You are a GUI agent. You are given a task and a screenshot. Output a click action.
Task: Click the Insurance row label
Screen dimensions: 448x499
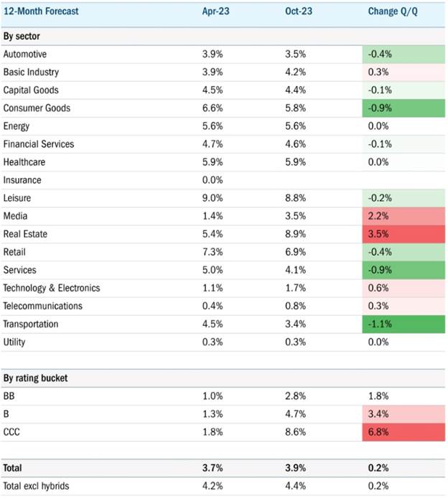tap(22, 180)
